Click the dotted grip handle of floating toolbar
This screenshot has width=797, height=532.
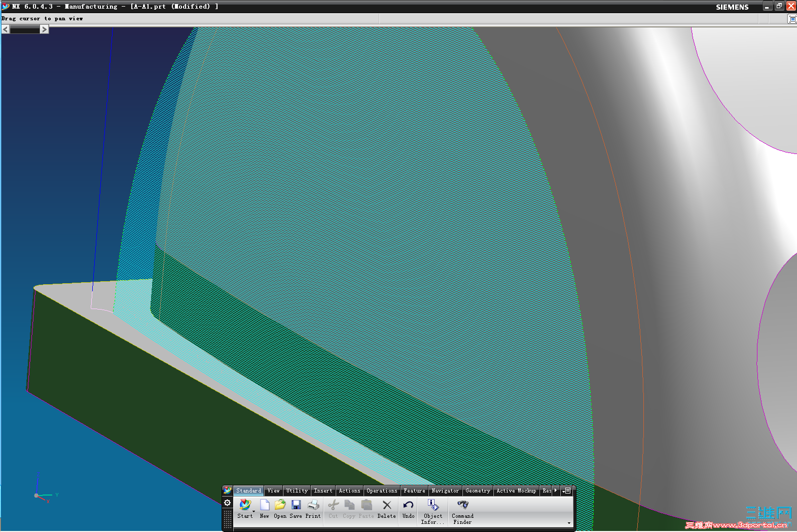(228, 519)
